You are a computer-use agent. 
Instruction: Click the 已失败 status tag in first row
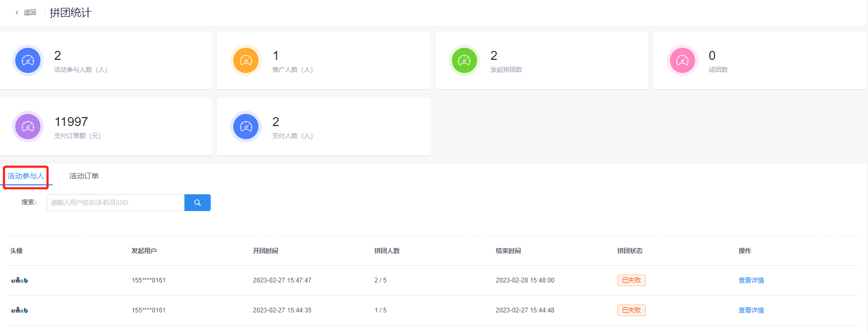pos(631,280)
